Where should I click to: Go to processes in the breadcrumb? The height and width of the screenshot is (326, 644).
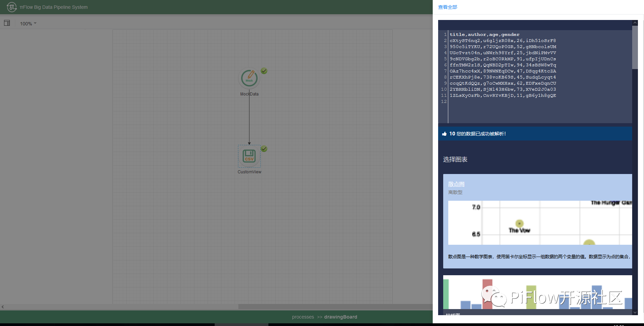tap(303, 317)
